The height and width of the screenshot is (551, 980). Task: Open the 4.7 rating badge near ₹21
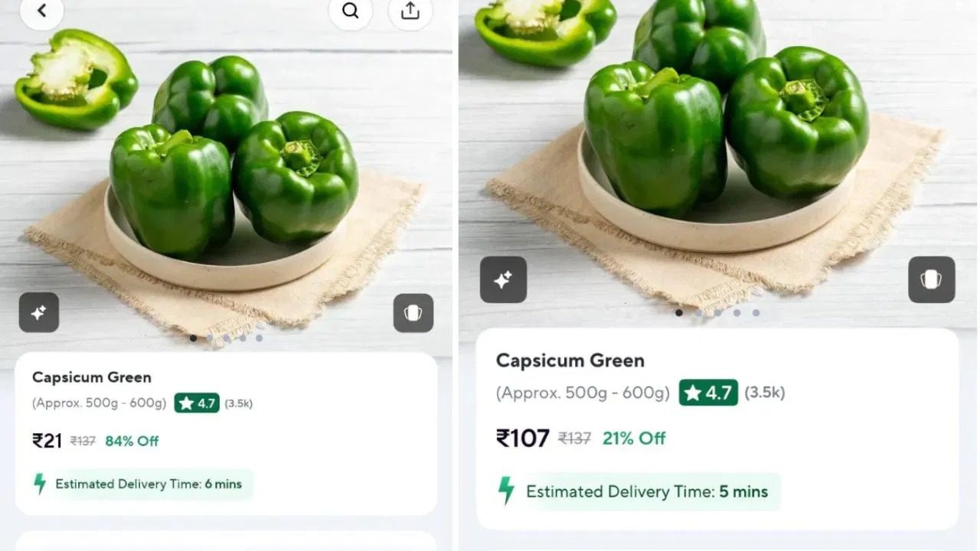click(197, 403)
